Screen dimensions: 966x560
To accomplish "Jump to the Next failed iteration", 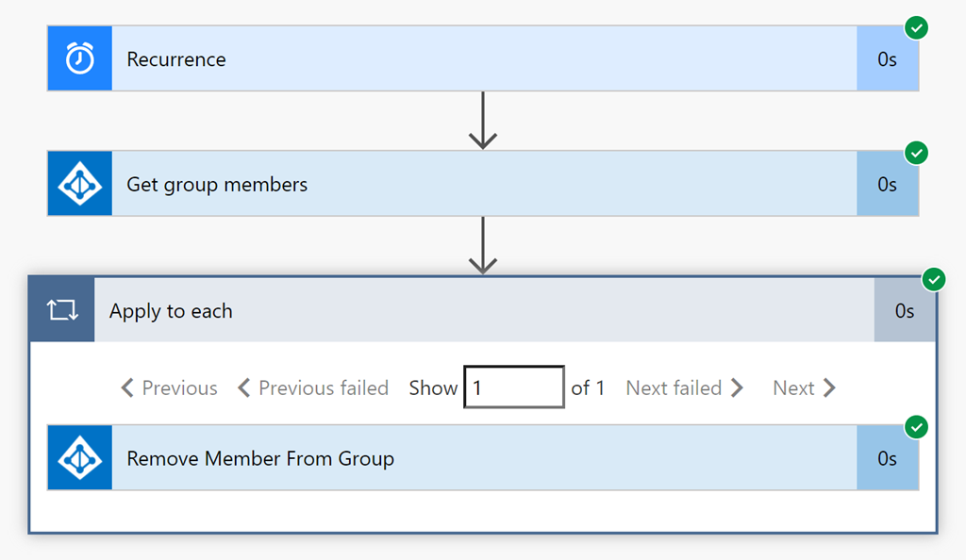I will point(685,387).
